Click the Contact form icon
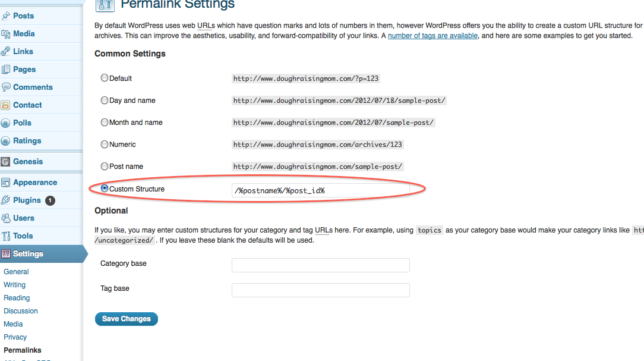Screen dimensions: 644x361 pyautogui.click(x=6, y=105)
